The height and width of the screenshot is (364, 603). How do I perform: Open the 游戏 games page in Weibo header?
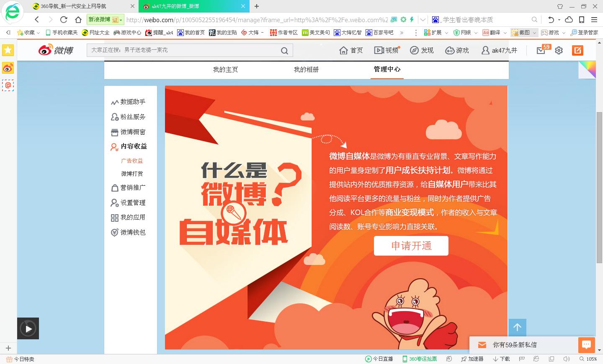point(457,50)
